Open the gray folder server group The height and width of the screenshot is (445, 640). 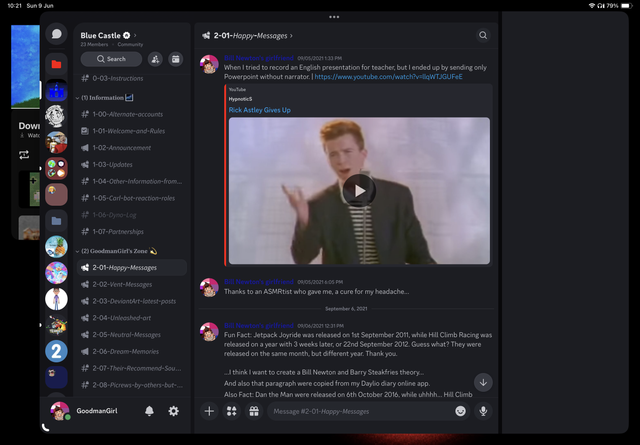coord(56,221)
